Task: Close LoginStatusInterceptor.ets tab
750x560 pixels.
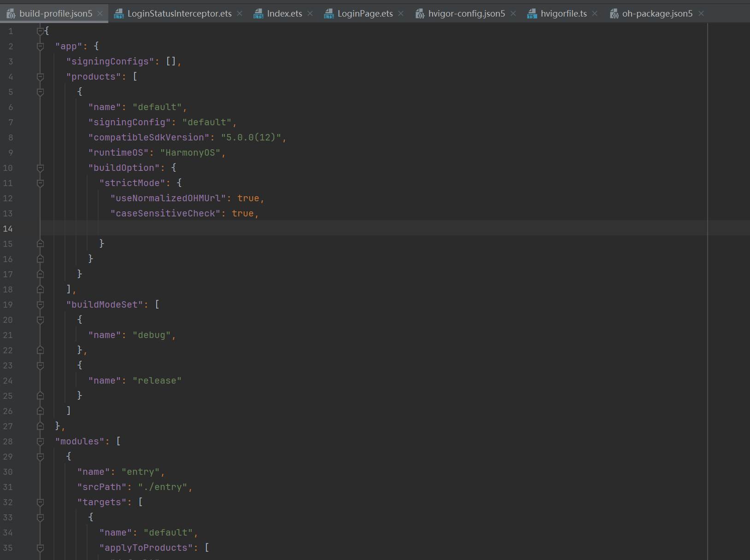Action: (x=240, y=14)
